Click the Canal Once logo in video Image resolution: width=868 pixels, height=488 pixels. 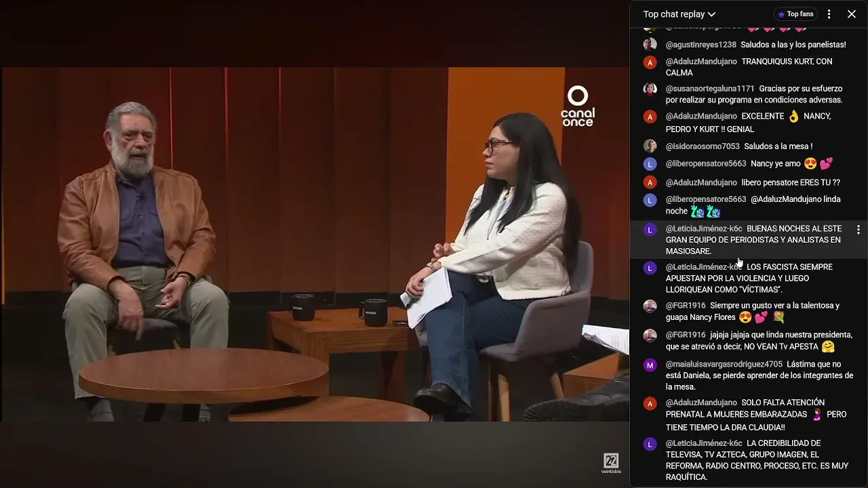pos(578,106)
